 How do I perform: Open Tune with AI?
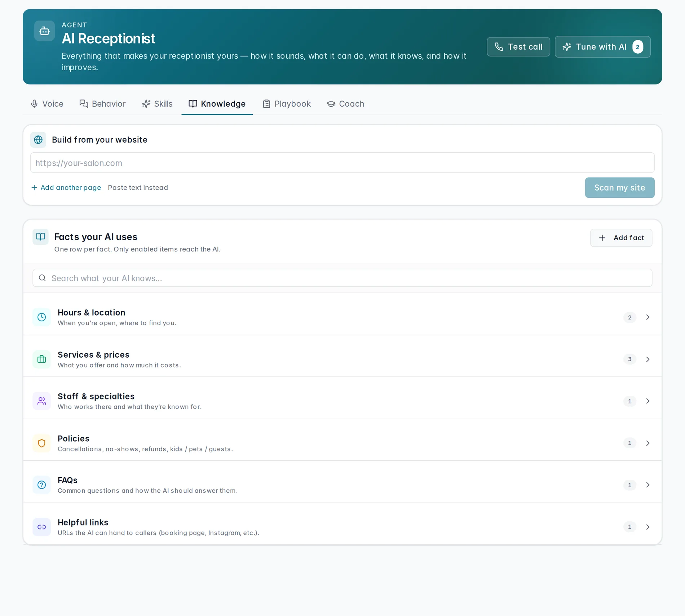point(603,47)
